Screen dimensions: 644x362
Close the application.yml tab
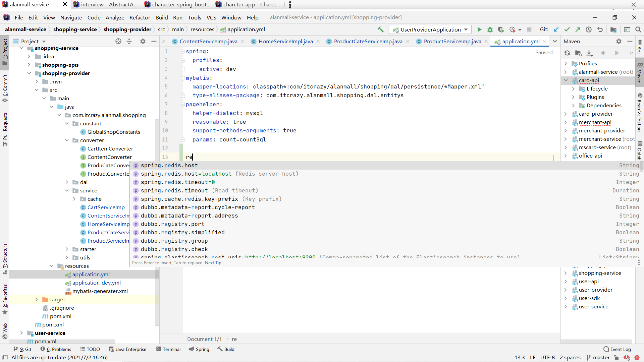[544, 41]
